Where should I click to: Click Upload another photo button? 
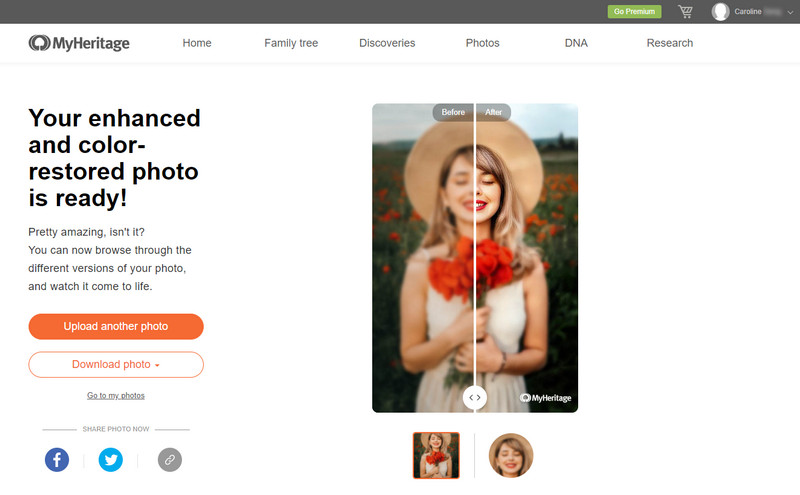click(x=116, y=327)
